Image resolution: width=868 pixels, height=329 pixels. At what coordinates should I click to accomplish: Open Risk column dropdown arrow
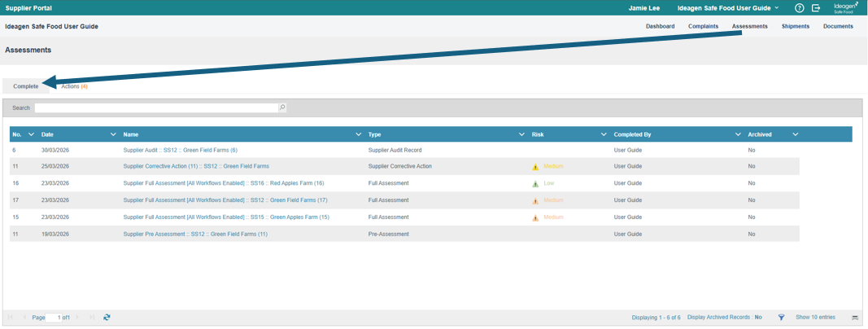(x=604, y=134)
